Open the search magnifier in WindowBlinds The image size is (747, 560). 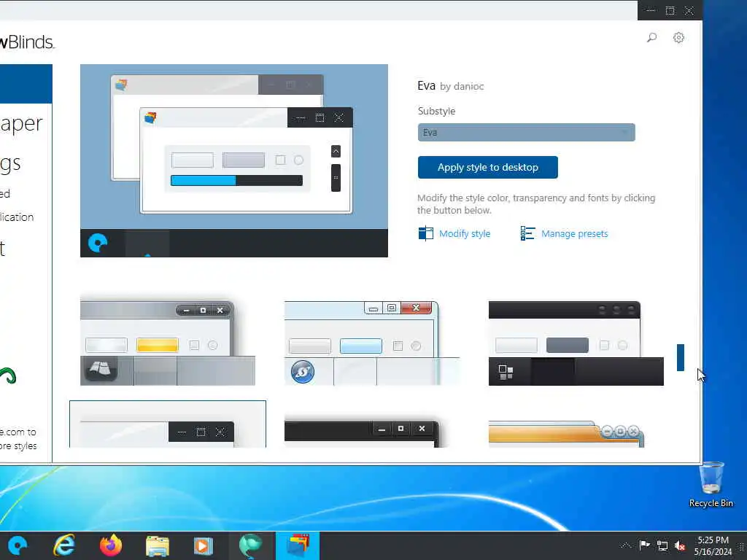click(x=651, y=37)
